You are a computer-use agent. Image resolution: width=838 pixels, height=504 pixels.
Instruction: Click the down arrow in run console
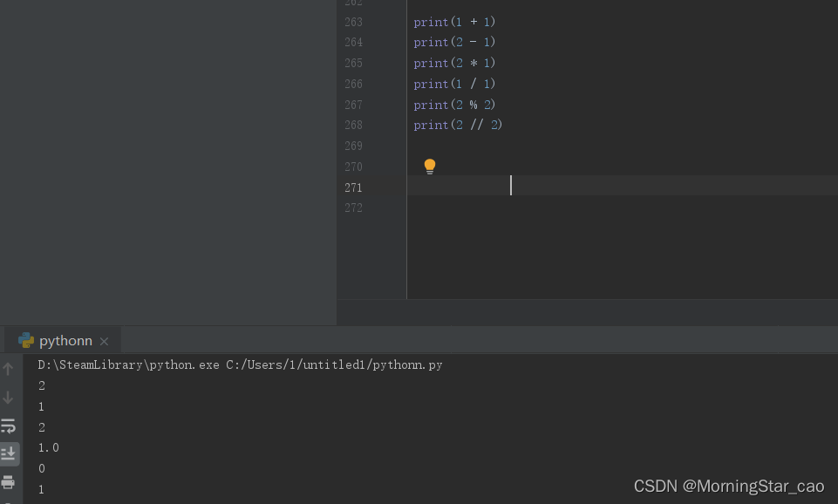coord(9,398)
